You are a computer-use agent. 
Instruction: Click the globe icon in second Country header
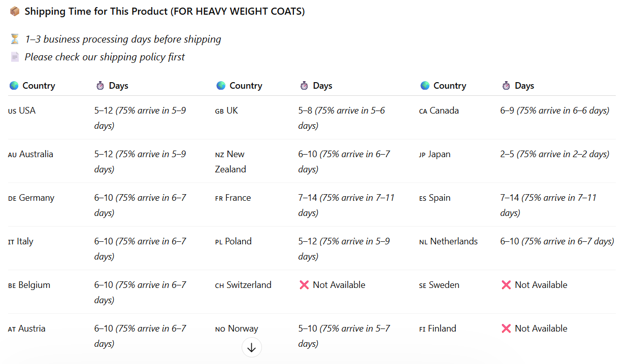click(x=221, y=86)
